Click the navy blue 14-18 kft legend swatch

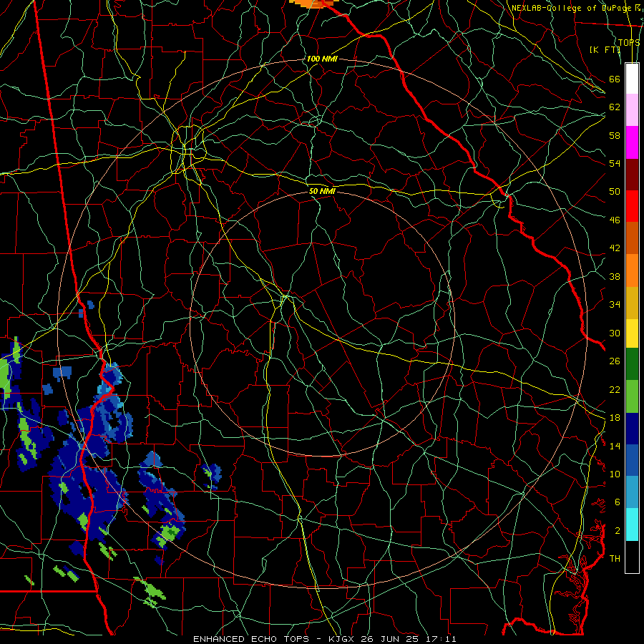coord(632,429)
